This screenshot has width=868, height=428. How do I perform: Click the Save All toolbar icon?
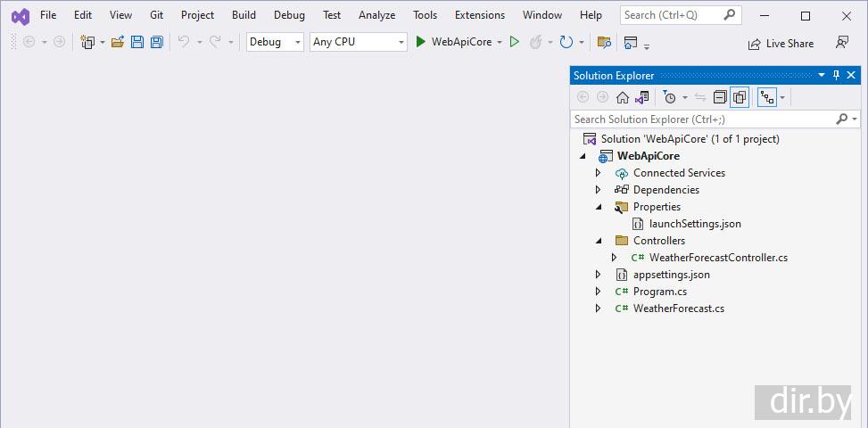point(157,42)
